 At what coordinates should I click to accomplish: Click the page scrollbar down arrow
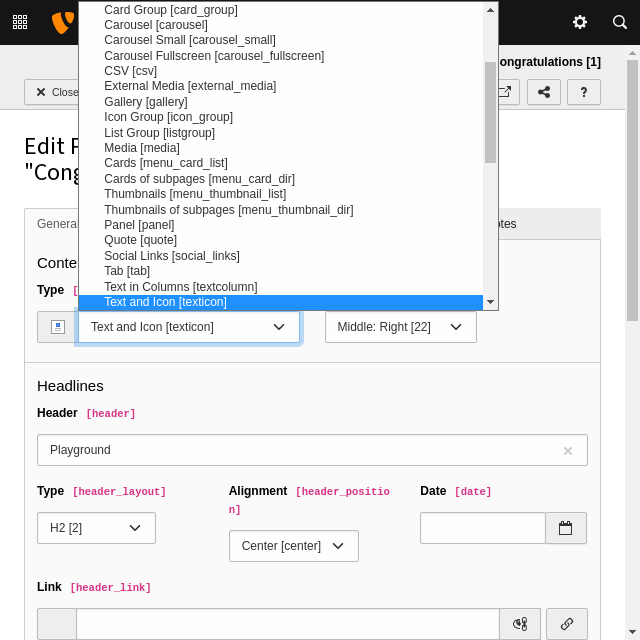tap(632, 632)
